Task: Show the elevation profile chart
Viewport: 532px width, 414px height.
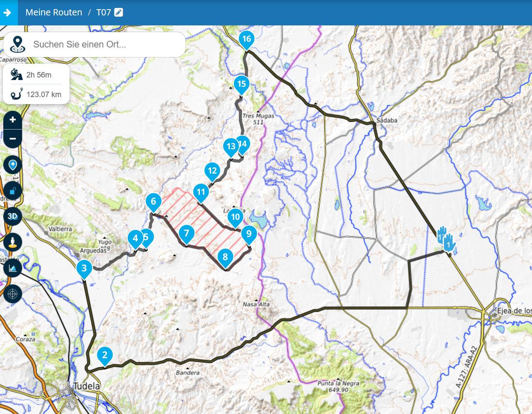Action: click(x=13, y=268)
